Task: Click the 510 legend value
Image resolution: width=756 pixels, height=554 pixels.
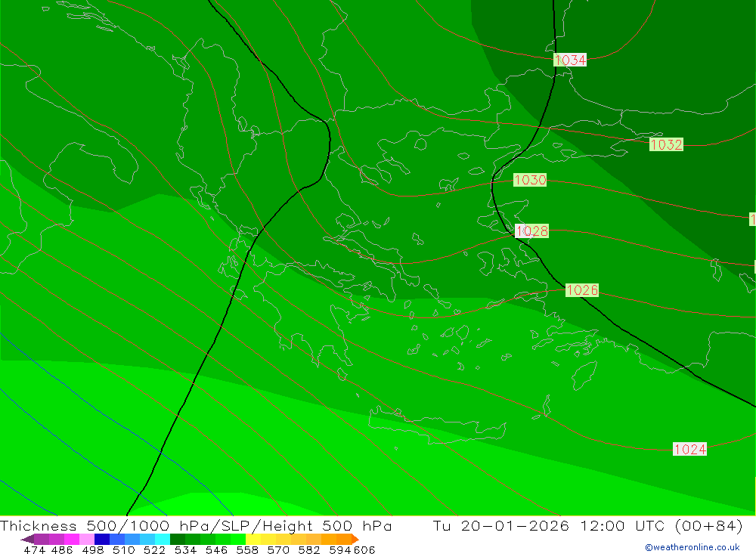Action: click(124, 549)
